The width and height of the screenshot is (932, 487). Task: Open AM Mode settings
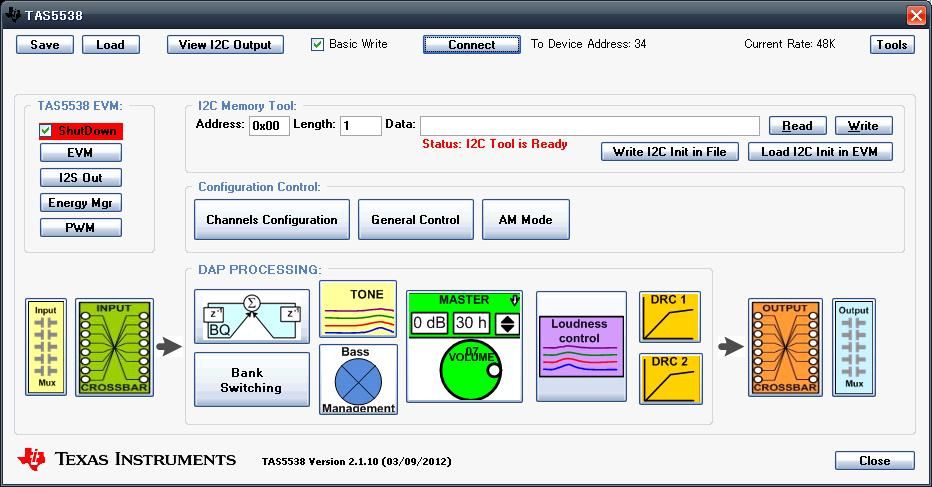(x=525, y=219)
